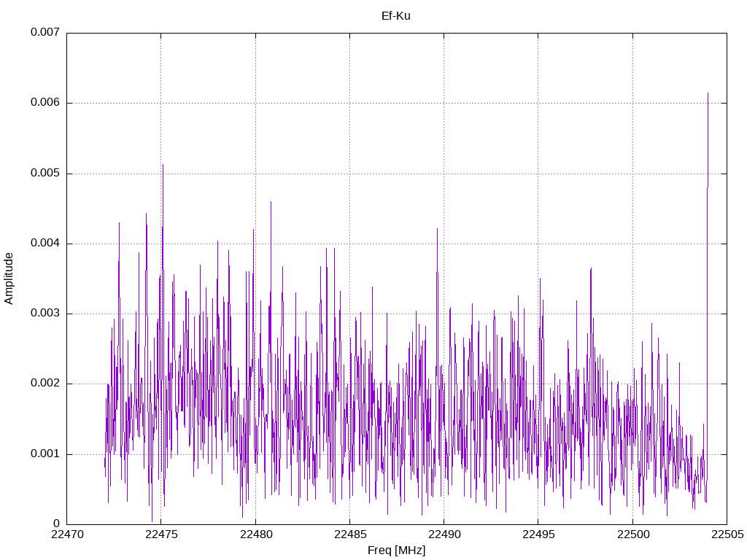Select the 0.001 y-axis tick label
Image resolution: width=747 pixels, height=560 pixels.
click(44, 454)
